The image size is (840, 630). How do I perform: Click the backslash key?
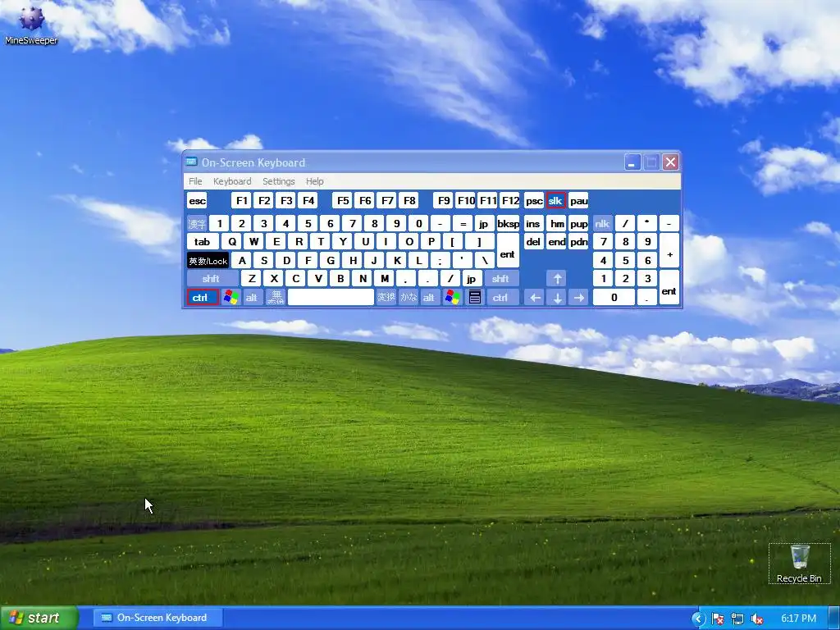[485, 260]
